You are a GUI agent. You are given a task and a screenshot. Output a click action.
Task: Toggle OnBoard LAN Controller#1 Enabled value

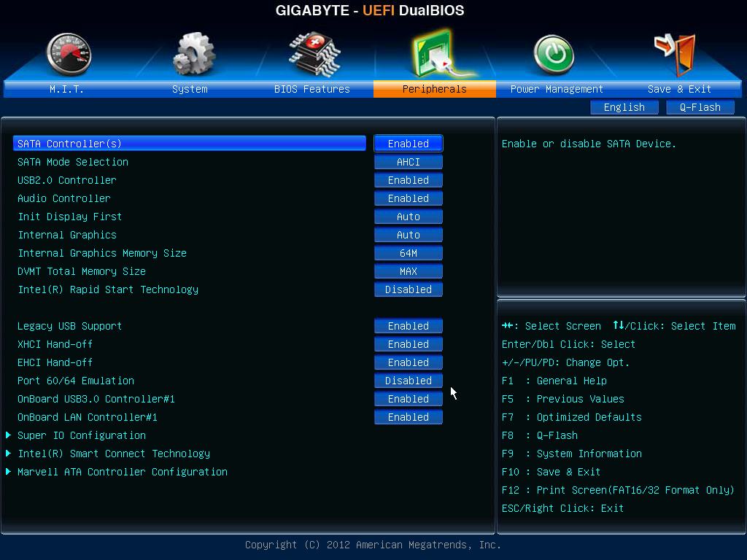pyautogui.click(x=409, y=417)
